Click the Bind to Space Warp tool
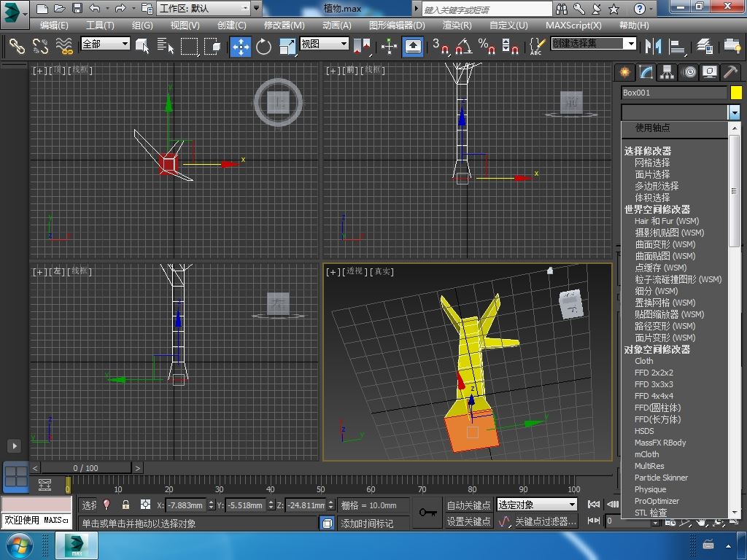This screenshot has width=747, height=560. click(64, 46)
